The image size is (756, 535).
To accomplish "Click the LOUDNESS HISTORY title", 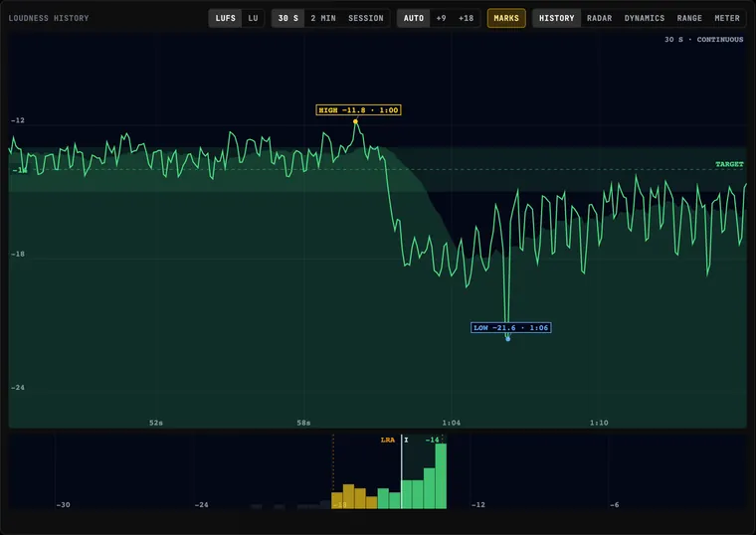I will pyautogui.click(x=49, y=18).
